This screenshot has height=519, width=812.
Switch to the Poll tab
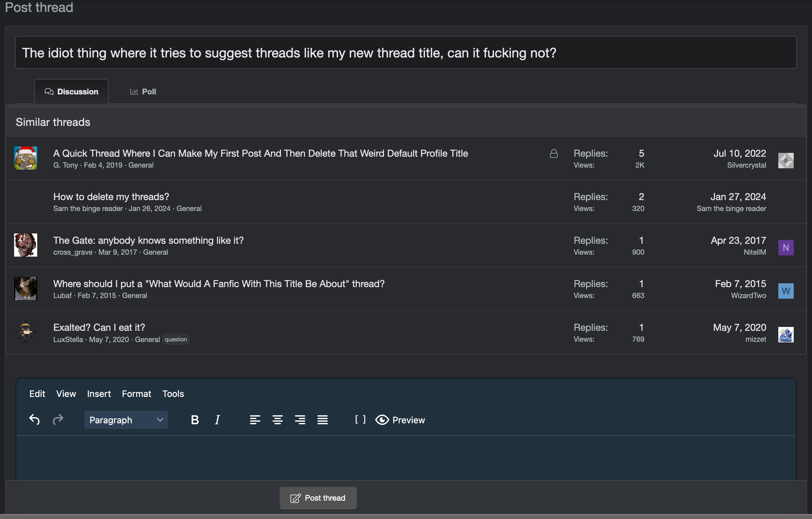pyautogui.click(x=143, y=92)
